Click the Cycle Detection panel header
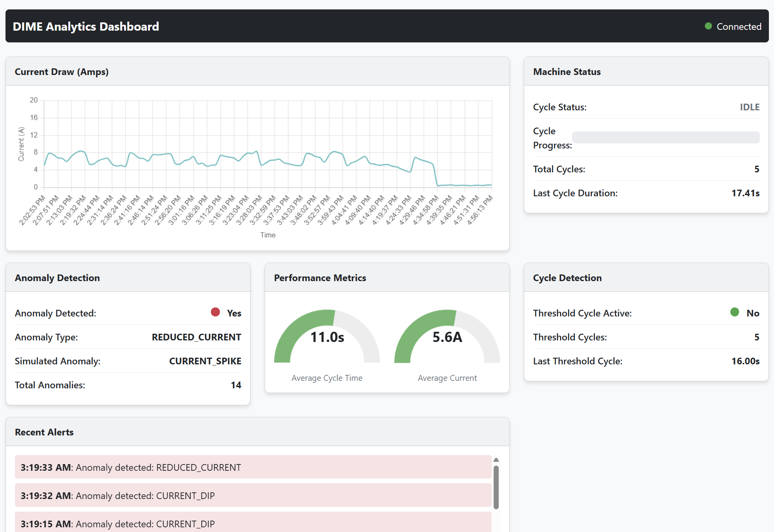774x532 pixels. click(567, 278)
